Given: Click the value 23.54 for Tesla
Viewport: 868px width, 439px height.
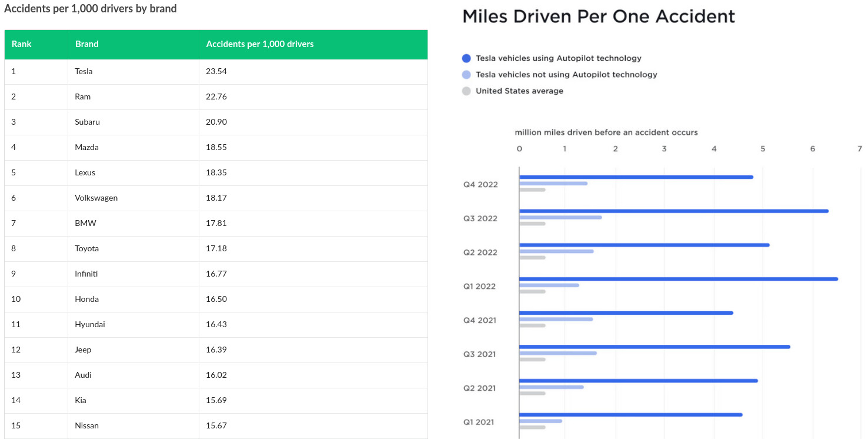Looking at the screenshot, I should [216, 71].
